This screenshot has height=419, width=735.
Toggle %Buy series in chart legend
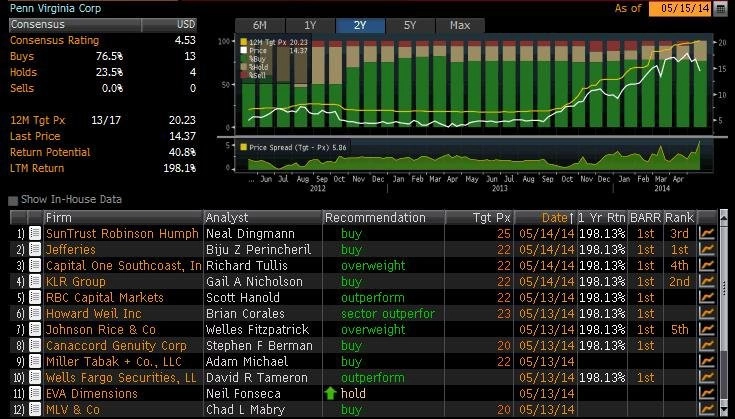point(244,59)
